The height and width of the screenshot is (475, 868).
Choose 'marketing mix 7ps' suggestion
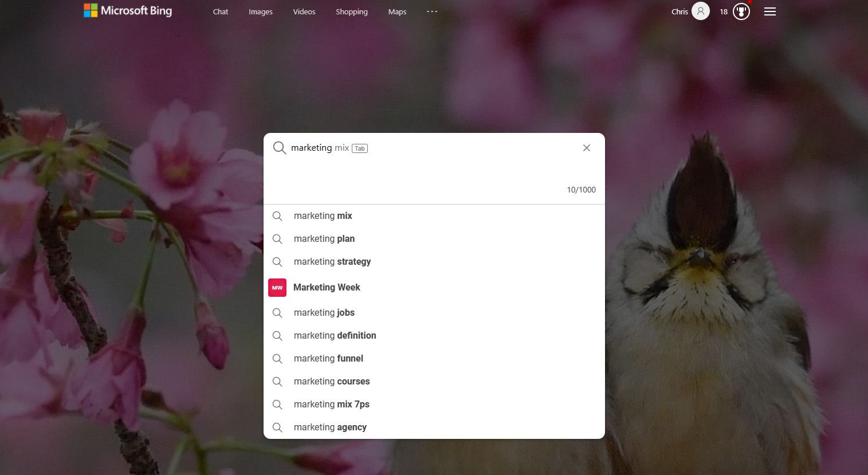(332, 405)
